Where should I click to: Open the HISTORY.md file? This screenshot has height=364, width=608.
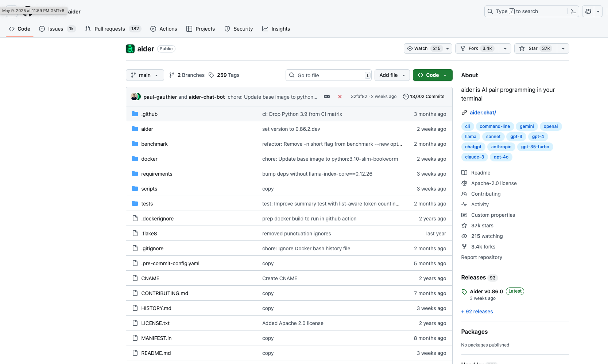[156, 308]
